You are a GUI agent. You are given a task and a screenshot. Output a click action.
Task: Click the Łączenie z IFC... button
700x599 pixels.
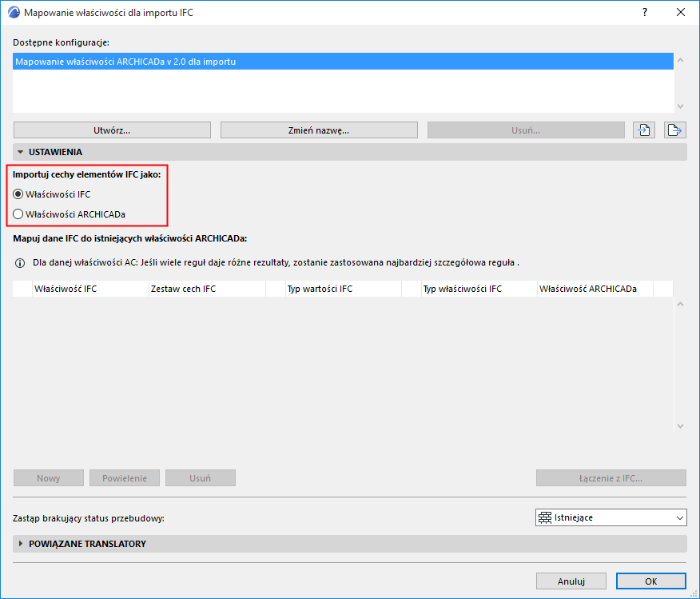611,478
